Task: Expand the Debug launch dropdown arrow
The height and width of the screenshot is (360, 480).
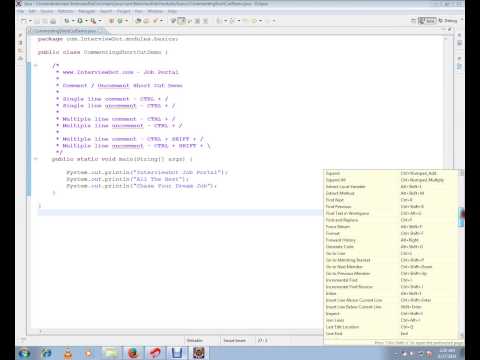Action: [x=73, y=21]
